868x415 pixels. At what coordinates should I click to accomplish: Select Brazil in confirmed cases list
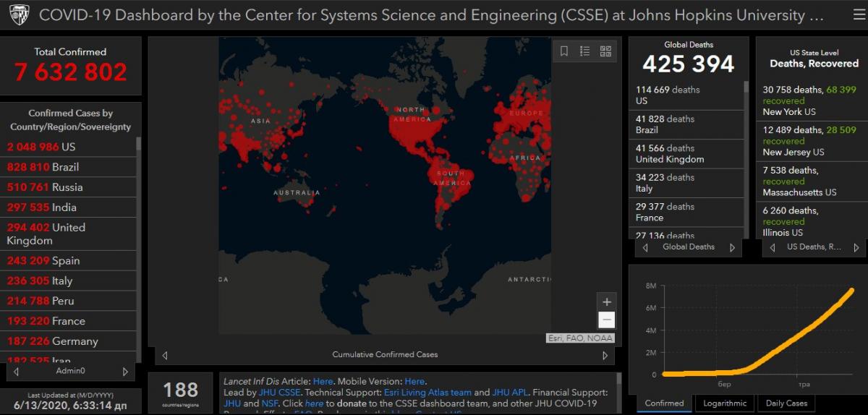coord(68,167)
